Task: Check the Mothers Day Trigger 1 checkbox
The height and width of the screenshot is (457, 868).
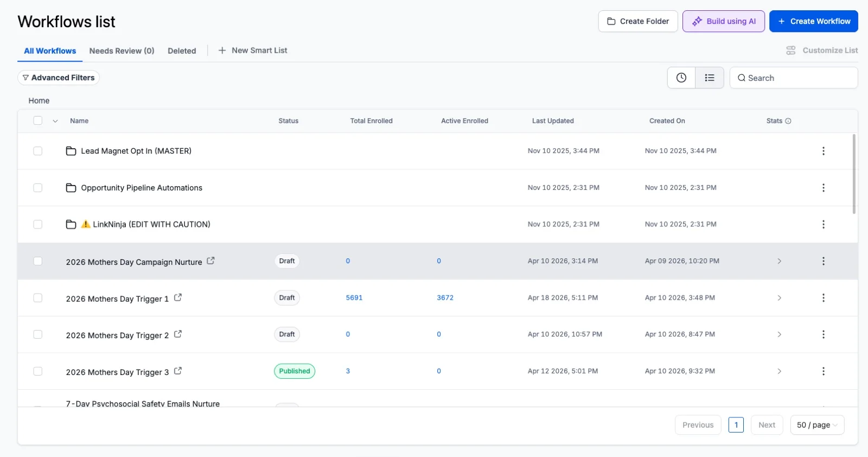Action: (37, 298)
